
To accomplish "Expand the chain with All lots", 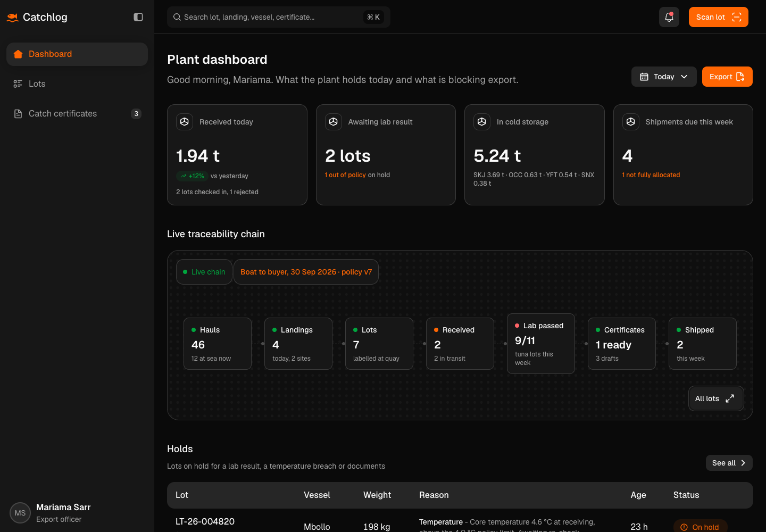I will coord(716,398).
